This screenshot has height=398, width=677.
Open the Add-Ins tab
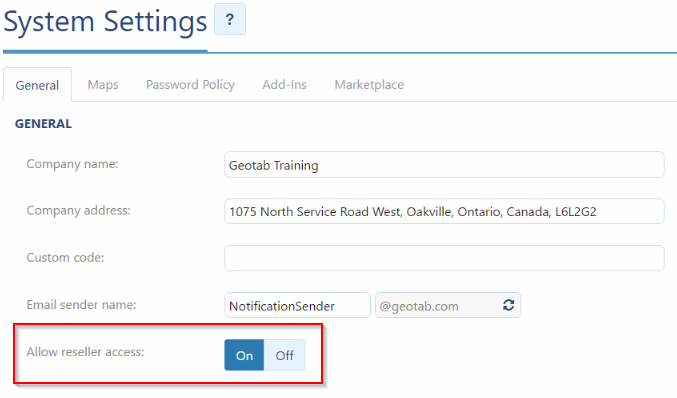point(285,85)
